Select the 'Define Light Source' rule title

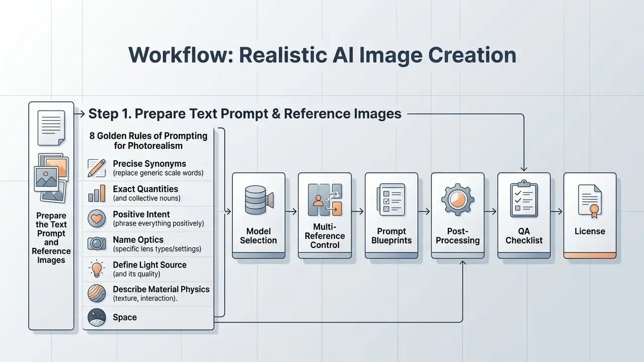point(149,265)
